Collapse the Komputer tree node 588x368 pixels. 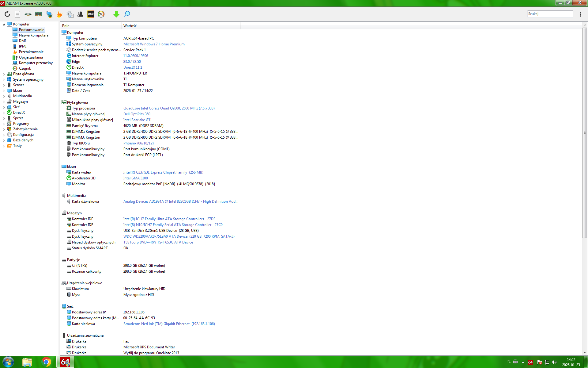point(4,25)
